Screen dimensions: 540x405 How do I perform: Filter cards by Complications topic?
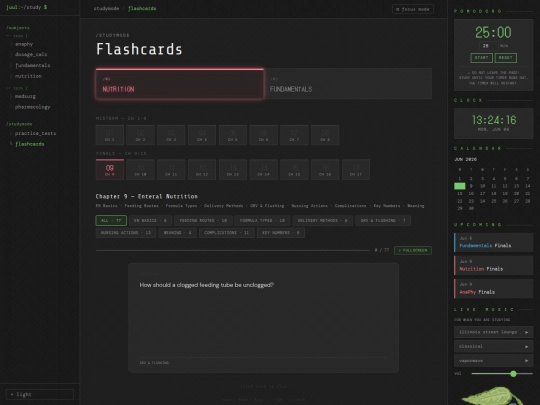pyautogui.click(x=227, y=233)
